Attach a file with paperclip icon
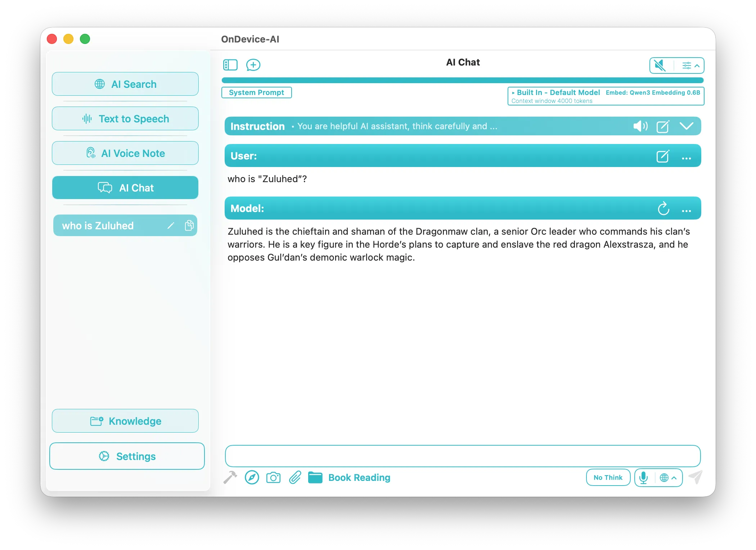Viewport: 756px width, 550px height. pos(295,478)
